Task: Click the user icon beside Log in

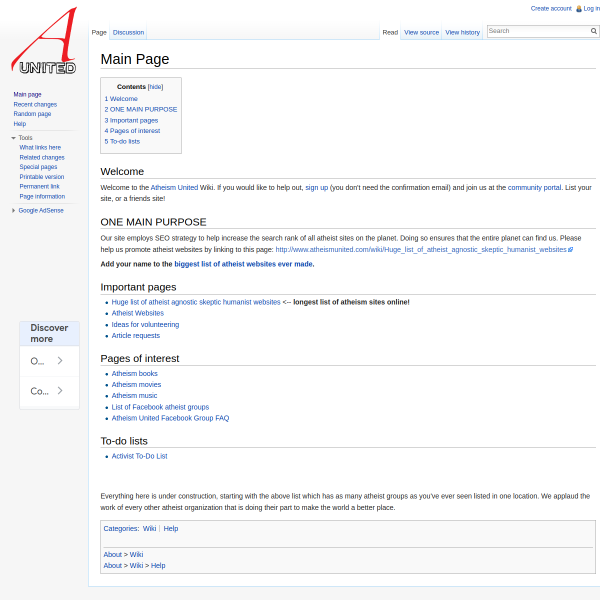Action: [579, 8]
